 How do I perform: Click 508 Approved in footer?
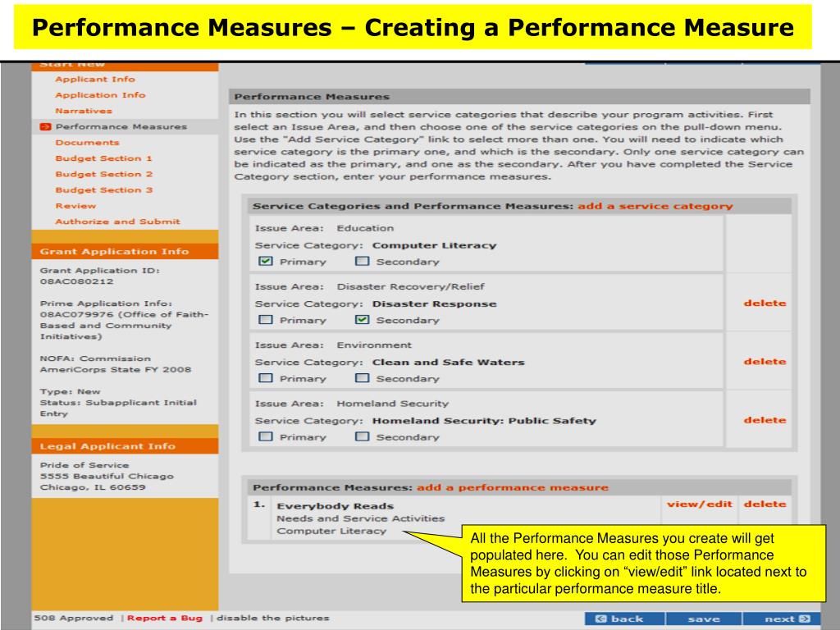(73, 619)
